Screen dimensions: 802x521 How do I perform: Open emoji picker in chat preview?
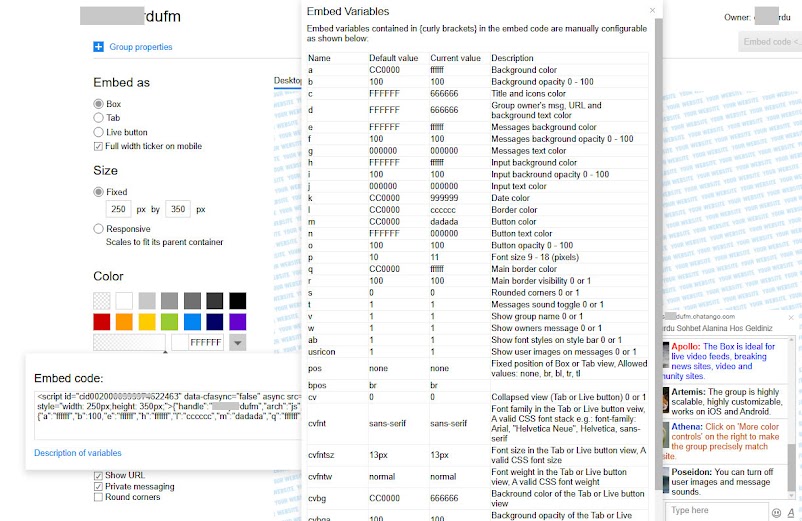click(776, 512)
